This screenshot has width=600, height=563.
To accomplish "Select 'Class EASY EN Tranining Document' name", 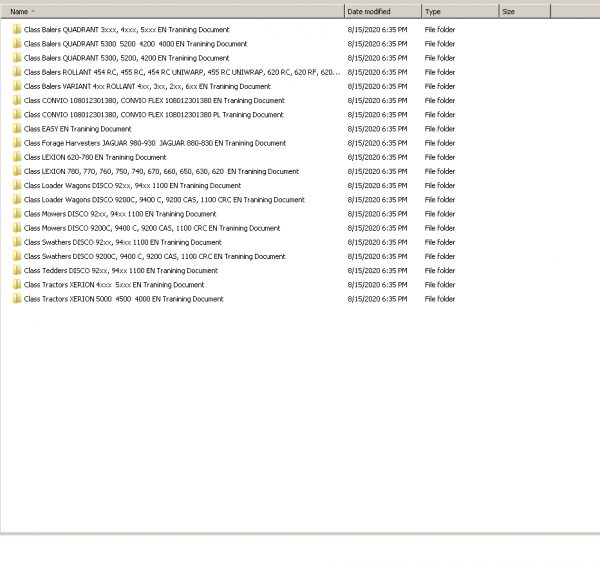I will pyautogui.click(x=78, y=129).
